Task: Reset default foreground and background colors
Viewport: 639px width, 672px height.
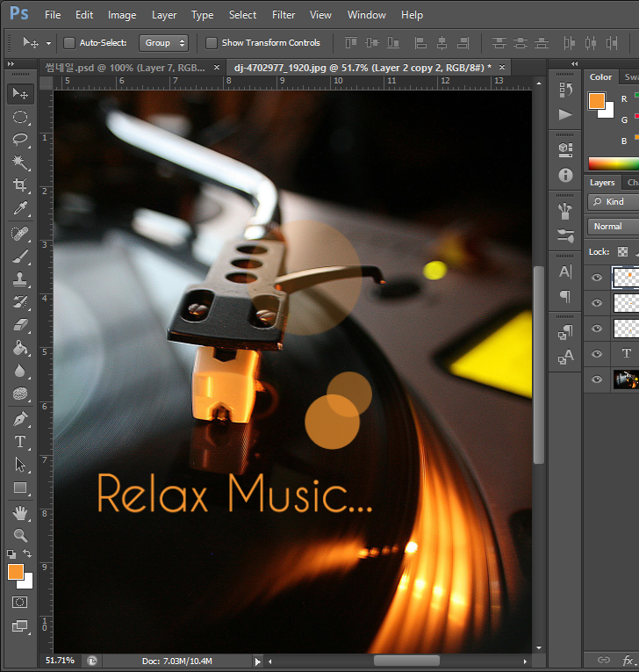Action: coord(11,553)
